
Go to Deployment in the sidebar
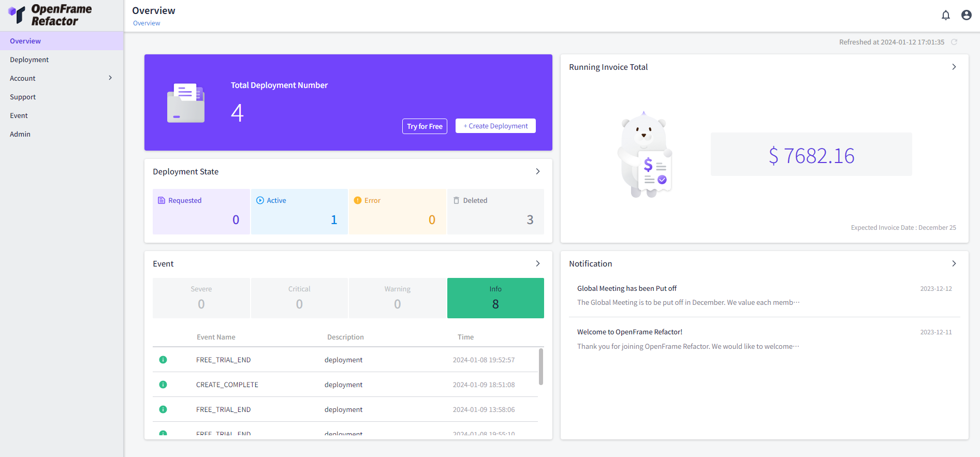[30, 60]
